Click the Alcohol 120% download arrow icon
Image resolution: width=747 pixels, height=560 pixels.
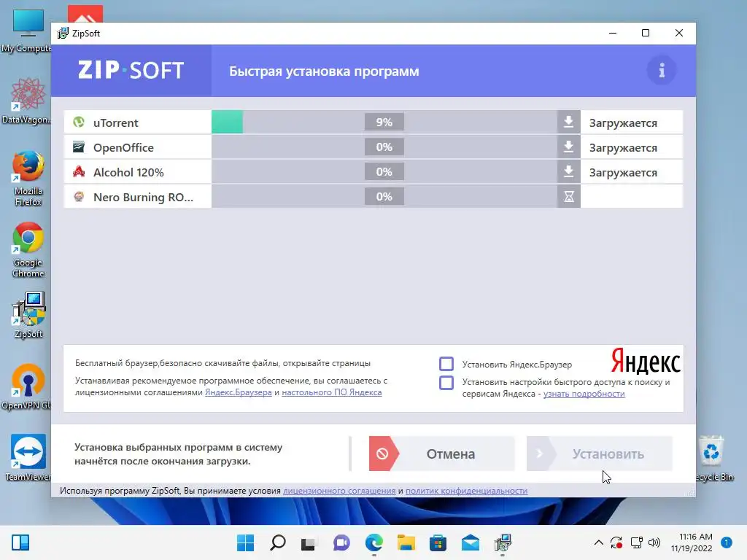(568, 172)
